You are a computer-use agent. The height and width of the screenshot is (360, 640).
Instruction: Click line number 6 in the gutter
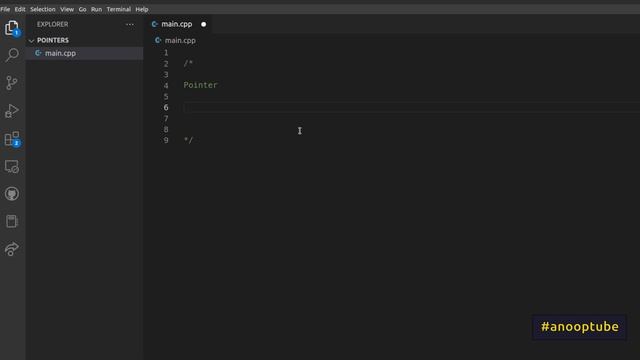(166, 107)
